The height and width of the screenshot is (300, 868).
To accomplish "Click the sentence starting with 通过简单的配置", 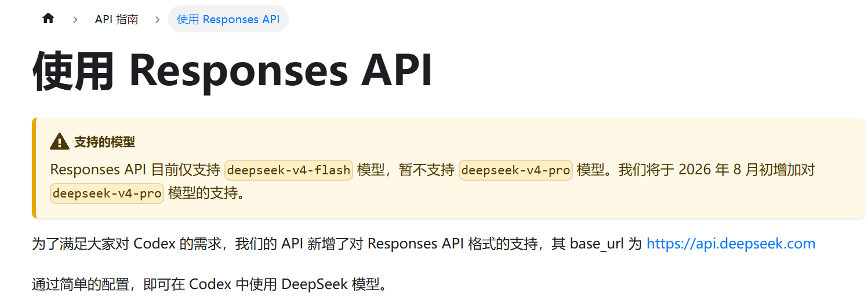I will tap(209, 285).
